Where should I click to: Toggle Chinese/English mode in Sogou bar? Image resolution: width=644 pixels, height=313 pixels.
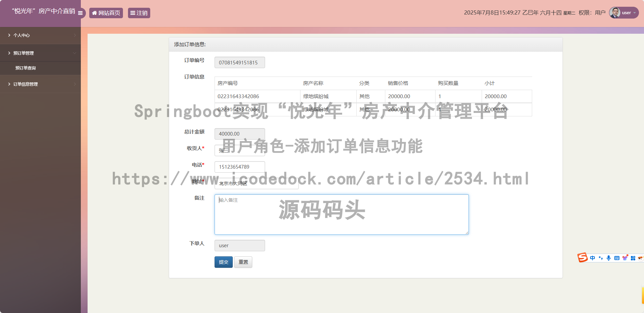tap(592, 258)
